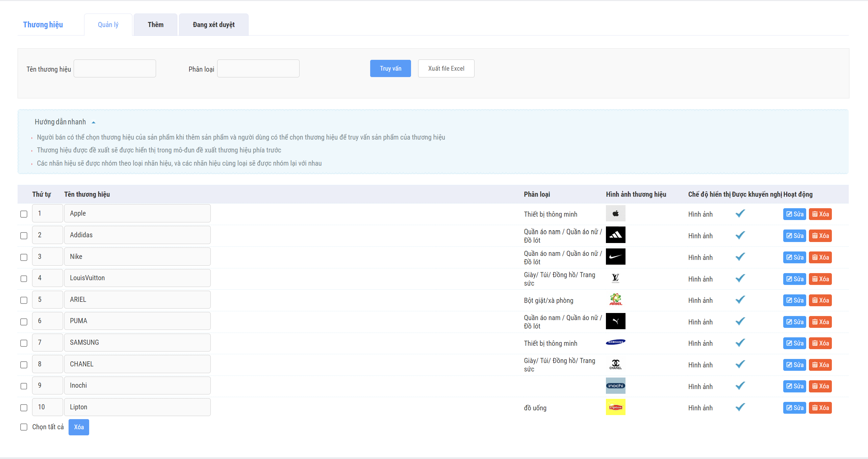Click the Xuất file Excel button
Screen dimensions: 868x459
pos(446,69)
